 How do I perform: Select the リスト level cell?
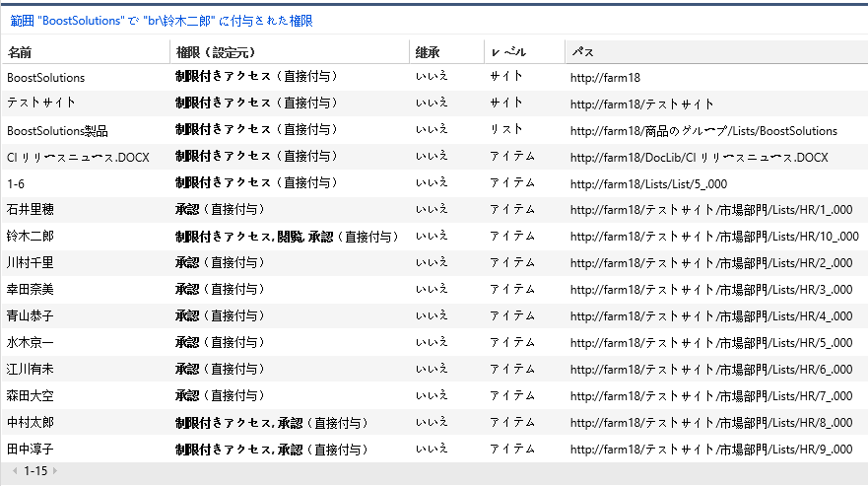point(506,130)
